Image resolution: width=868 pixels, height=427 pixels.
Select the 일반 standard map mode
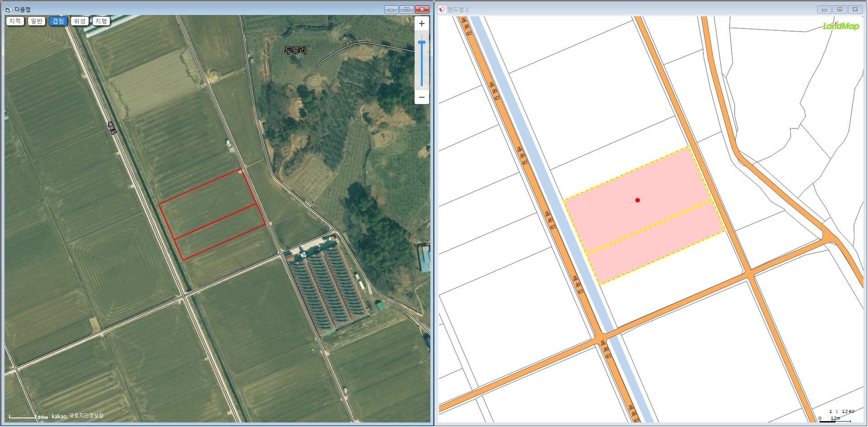point(37,21)
